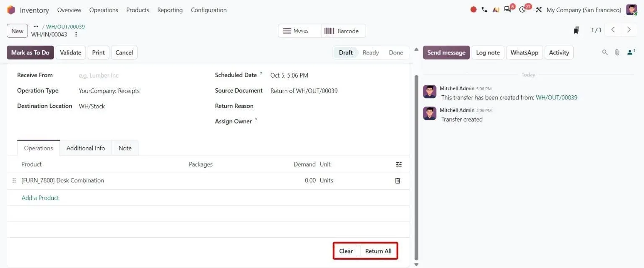This screenshot has height=268, width=644.
Task: Open the Inventory app home icon
Action: tap(11, 10)
